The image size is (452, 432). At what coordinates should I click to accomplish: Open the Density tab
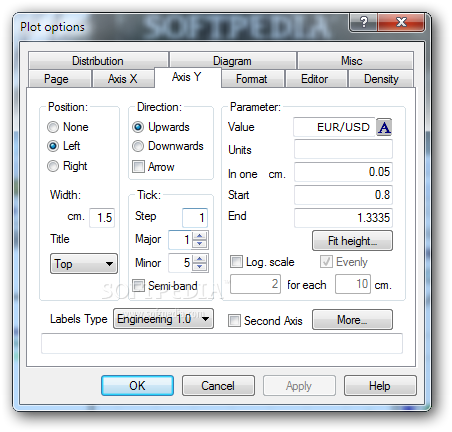point(381,79)
